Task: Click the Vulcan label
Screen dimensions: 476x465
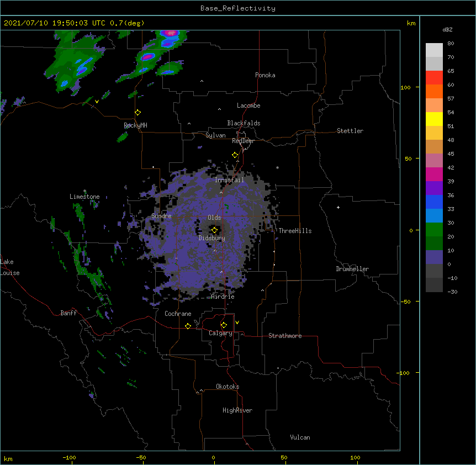Action: coord(300,437)
